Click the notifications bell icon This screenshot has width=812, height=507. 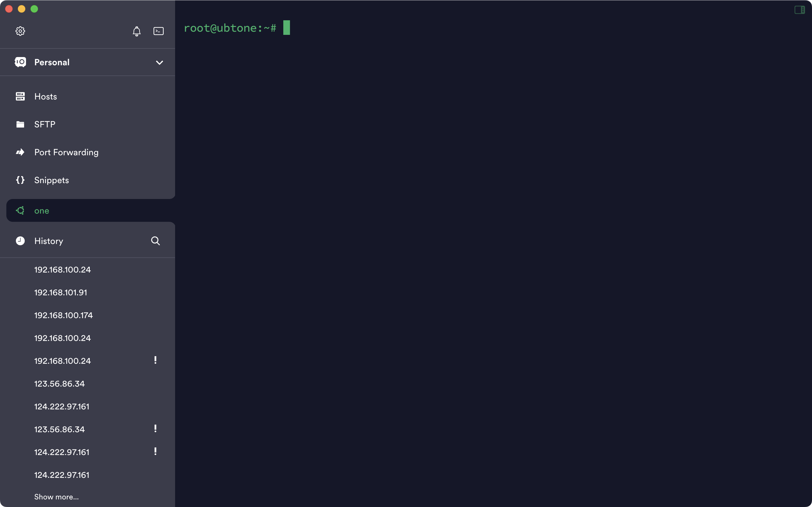(137, 31)
